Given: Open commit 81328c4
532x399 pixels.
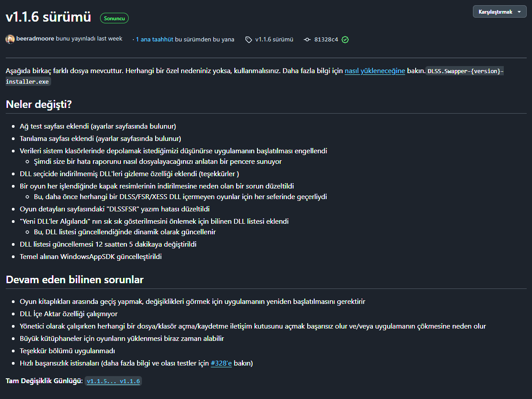Looking at the screenshot, I should click(326, 39).
